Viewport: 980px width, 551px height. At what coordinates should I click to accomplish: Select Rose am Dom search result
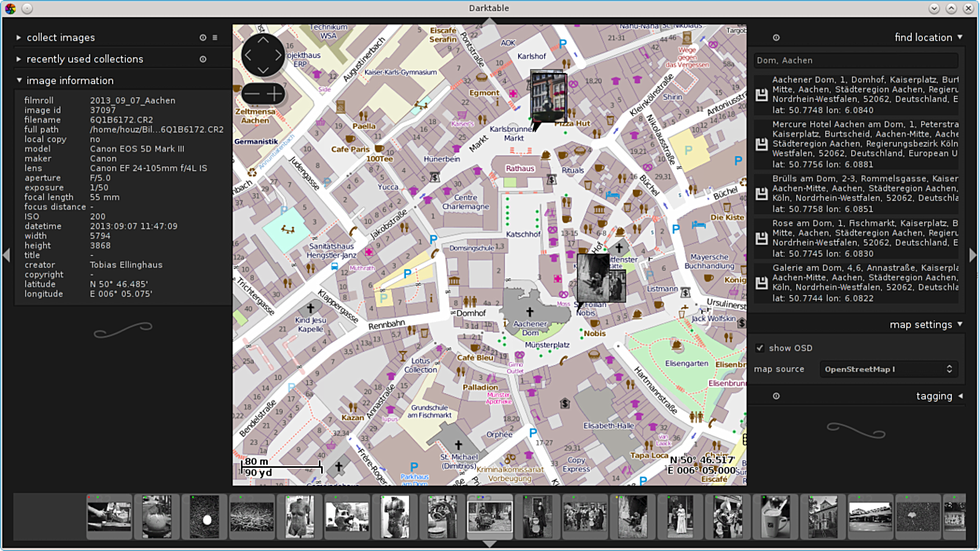coord(864,238)
